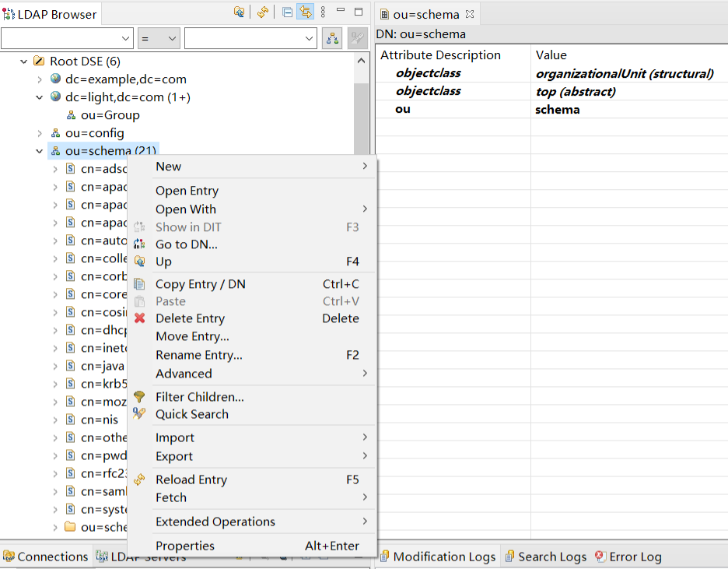The image size is (728, 569).
Task: Click Reload Entry in the context menu
Action: pos(191,479)
